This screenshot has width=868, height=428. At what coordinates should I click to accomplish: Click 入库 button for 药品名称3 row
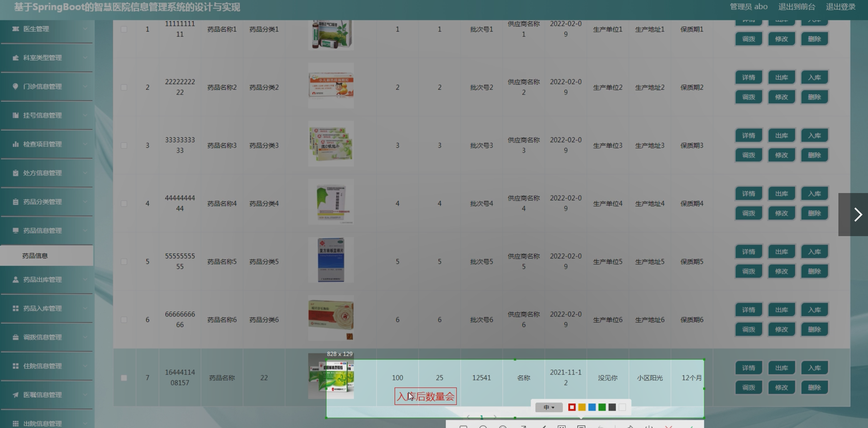pyautogui.click(x=814, y=136)
